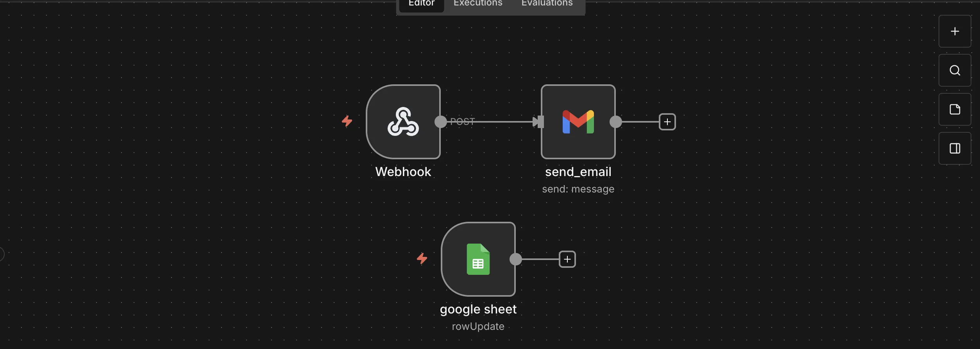The height and width of the screenshot is (349, 980).
Task: Add a node after google sheet
Action: pyautogui.click(x=567, y=259)
